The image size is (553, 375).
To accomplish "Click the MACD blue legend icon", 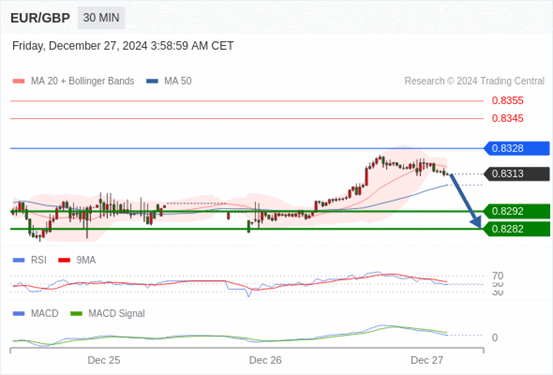I will (x=19, y=314).
